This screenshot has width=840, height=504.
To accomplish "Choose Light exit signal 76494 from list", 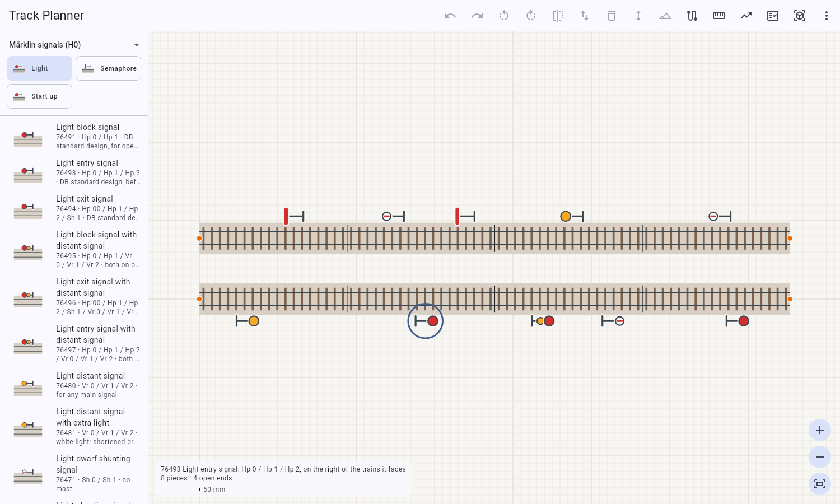I will [x=74, y=208].
